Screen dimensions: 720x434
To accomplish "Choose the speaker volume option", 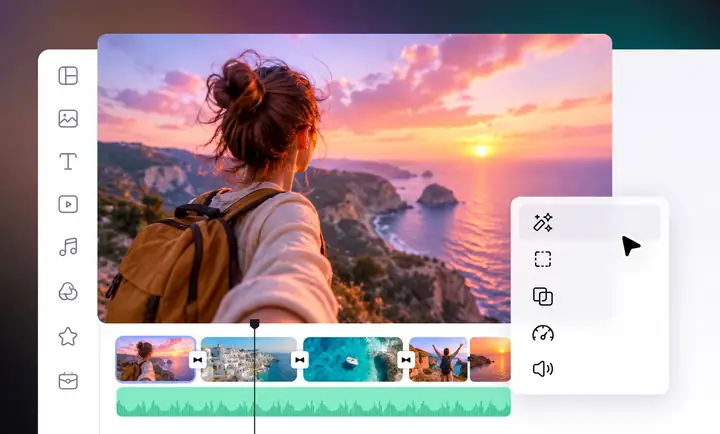I will 543,369.
